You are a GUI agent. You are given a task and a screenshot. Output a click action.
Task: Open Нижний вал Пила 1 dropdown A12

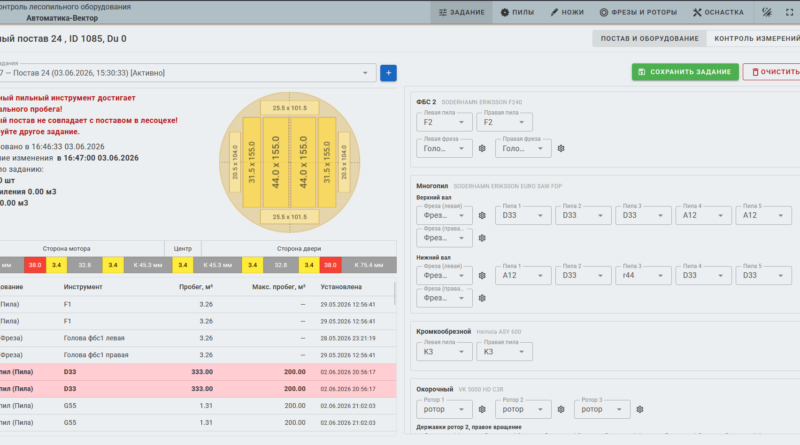point(523,275)
